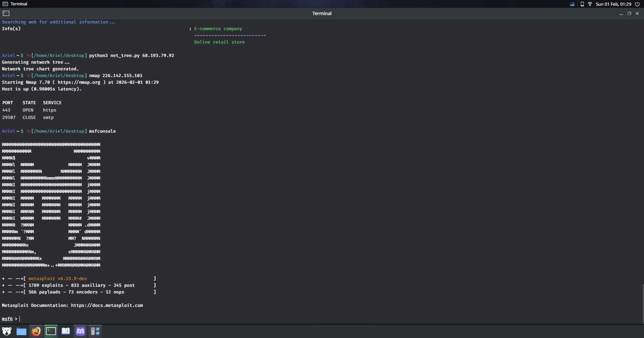644x338 pixels.
Task: Open the terminal window menu icon in the title bar
Action: pyautogui.click(x=6, y=13)
